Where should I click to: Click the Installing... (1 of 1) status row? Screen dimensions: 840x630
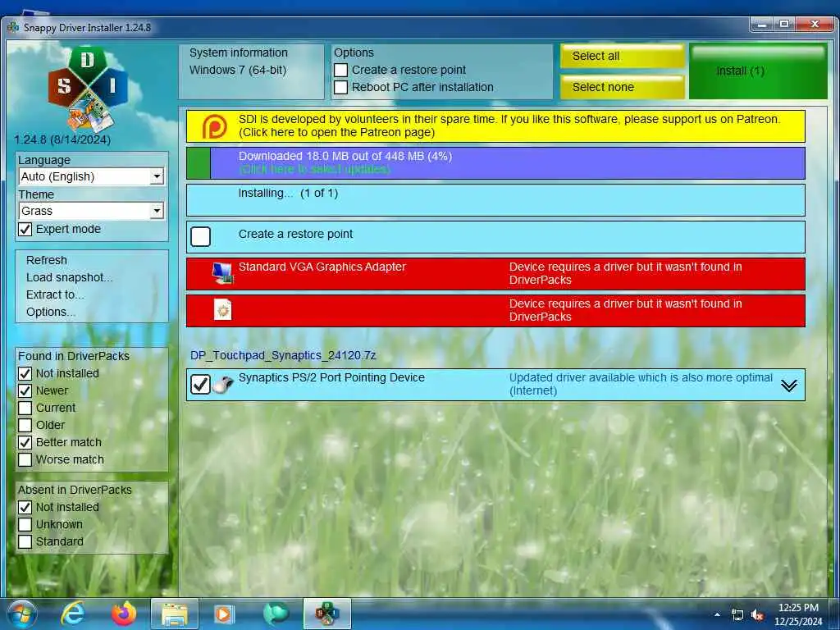coord(495,200)
